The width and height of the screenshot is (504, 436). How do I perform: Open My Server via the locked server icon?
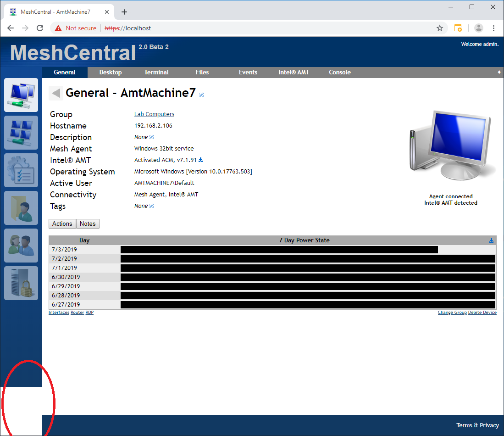[21, 283]
